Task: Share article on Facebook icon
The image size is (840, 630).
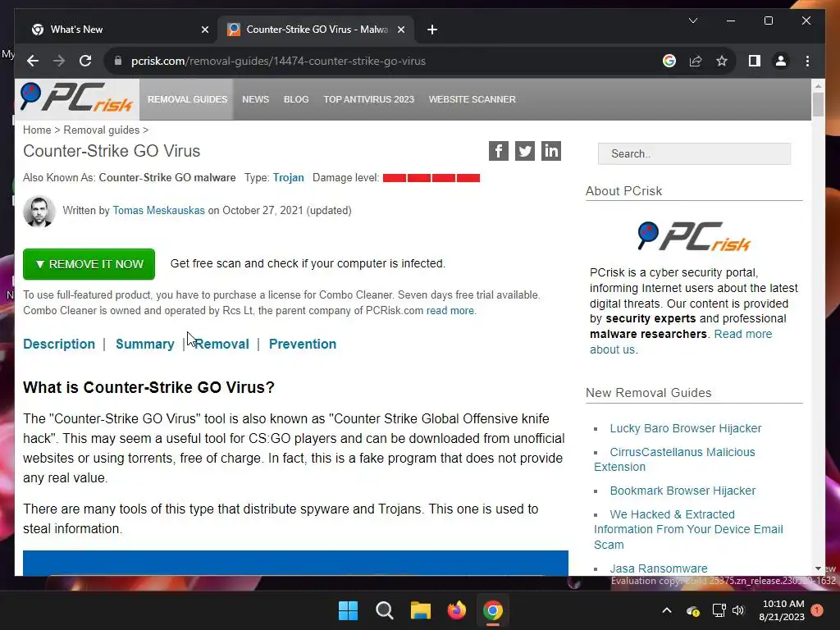Action: coord(498,151)
